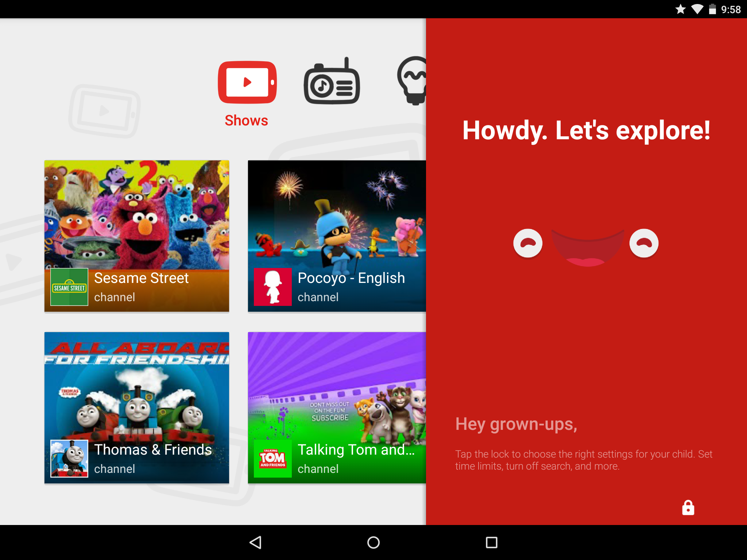Select the Shows category icon
This screenshot has height=560, width=747.
coord(247,82)
